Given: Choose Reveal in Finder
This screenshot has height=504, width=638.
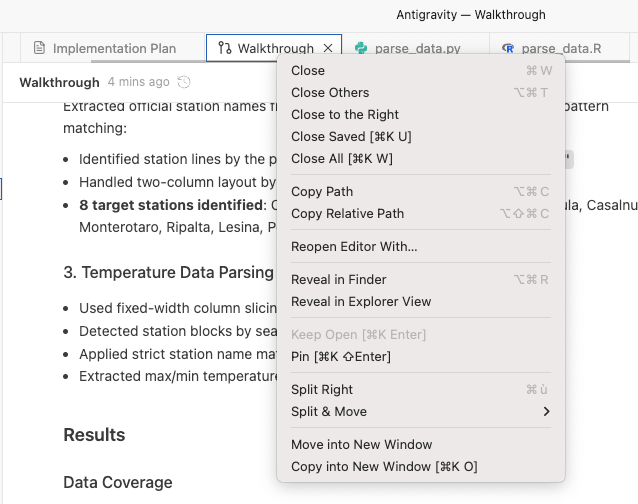Looking at the screenshot, I should [x=338, y=280].
